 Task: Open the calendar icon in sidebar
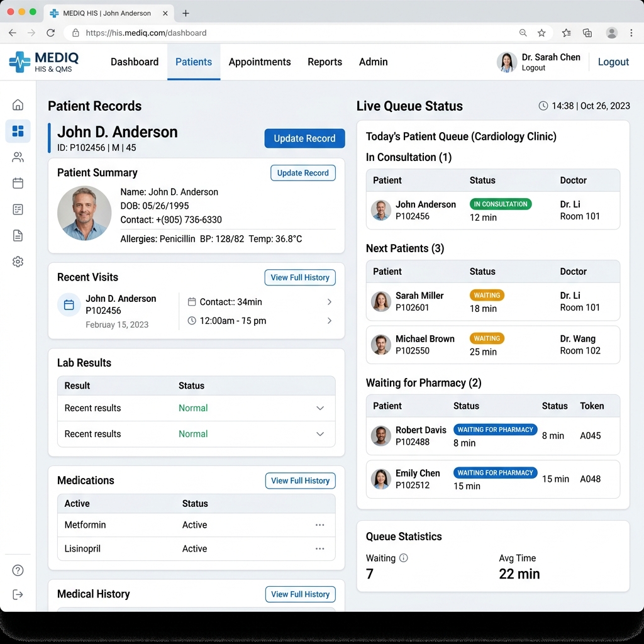18,183
